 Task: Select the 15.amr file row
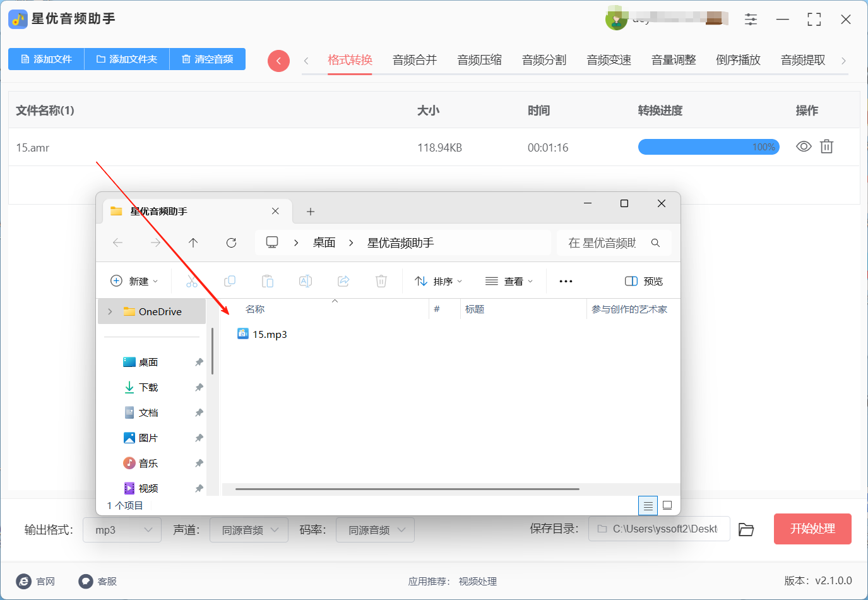pos(434,147)
